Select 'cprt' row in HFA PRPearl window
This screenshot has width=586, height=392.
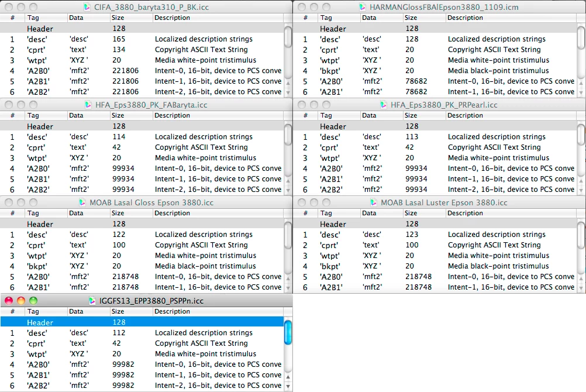435,147
